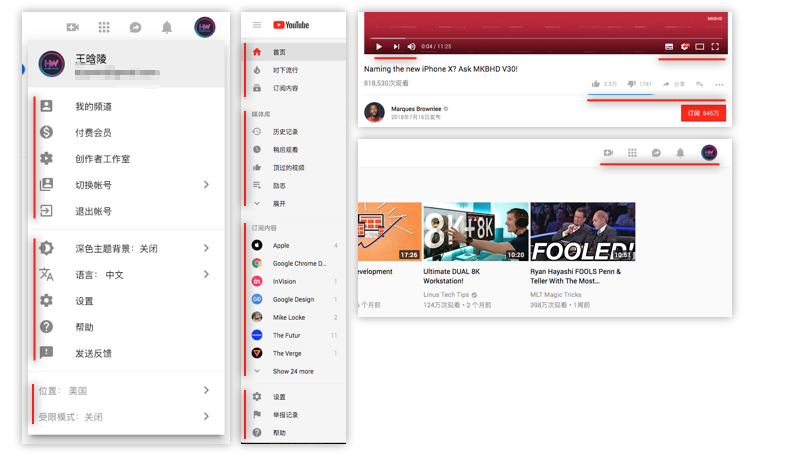Open the Apple subscription channel
791x458 pixels.
294,245
